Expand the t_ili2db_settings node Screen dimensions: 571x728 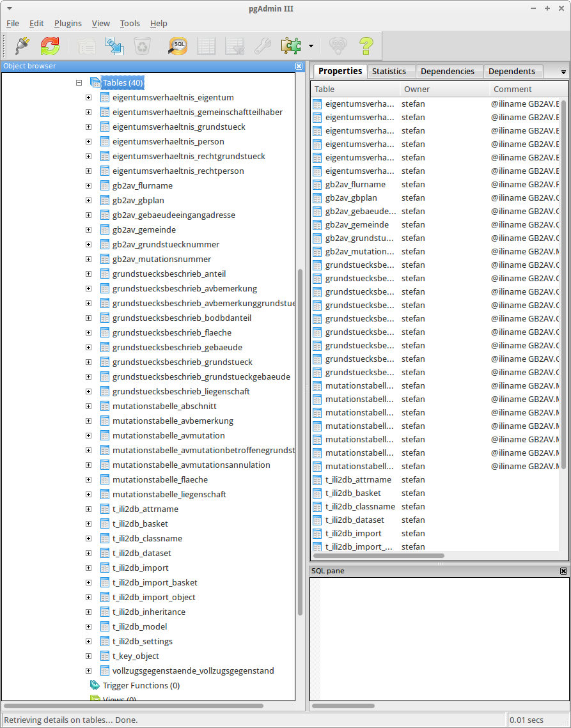click(88, 641)
